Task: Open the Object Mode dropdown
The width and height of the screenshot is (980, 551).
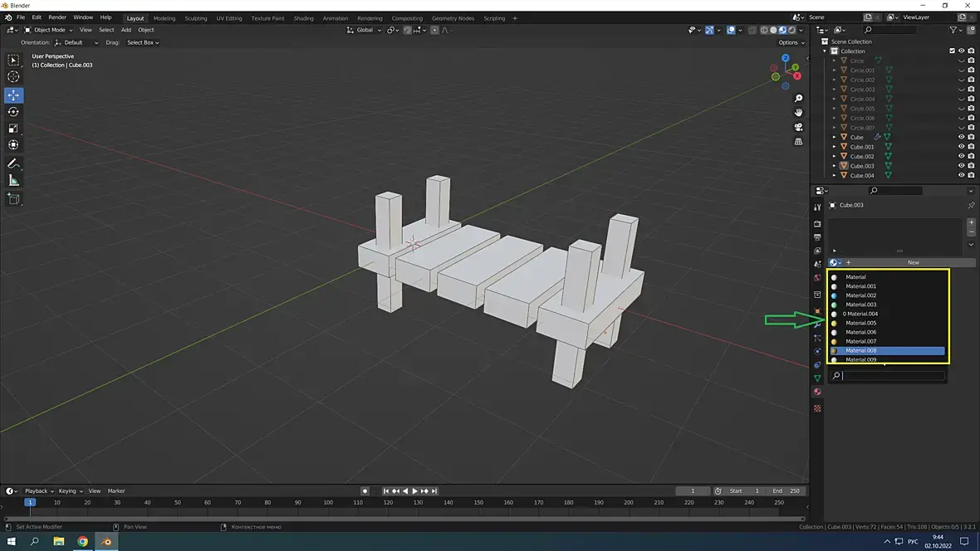Action: [x=51, y=30]
